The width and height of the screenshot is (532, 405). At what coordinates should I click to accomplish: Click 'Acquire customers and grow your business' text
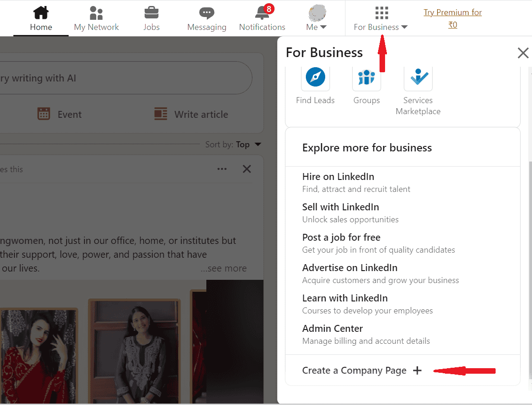coord(380,280)
